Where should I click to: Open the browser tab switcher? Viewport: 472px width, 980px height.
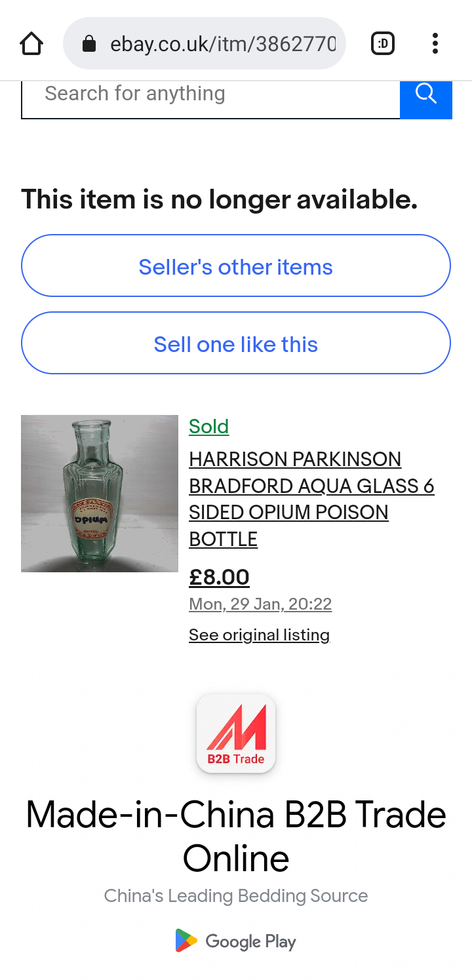tap(383, 44)
